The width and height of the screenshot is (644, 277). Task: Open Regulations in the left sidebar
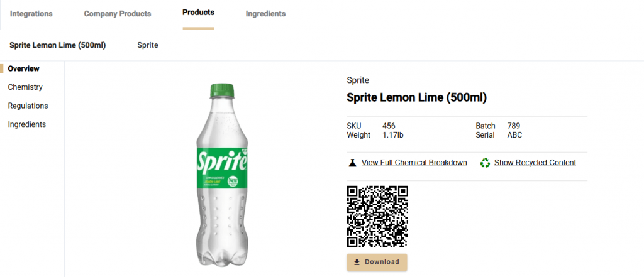click(28, 106)
